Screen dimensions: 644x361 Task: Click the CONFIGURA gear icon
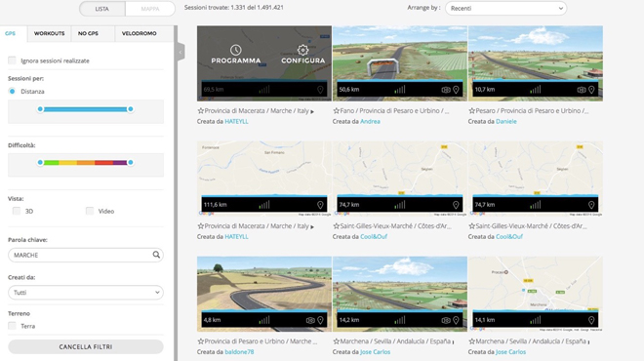(302, 50)
